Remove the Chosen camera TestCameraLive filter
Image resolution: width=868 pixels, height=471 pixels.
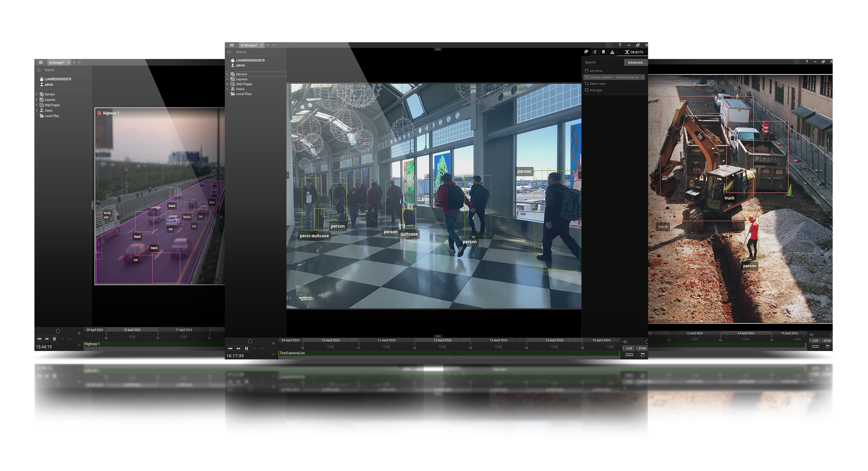pos(642,77)
